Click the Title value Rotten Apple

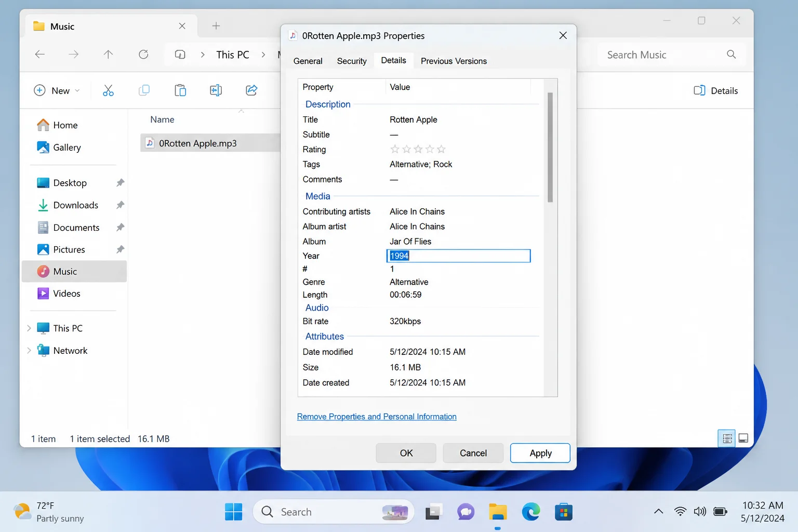pyautogui.click(x=414, y=119)
